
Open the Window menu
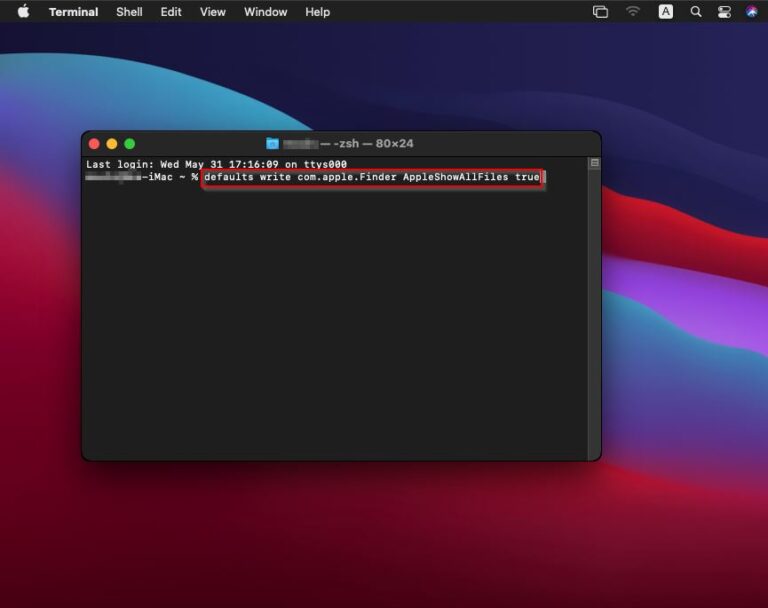pyautogui.click(x=265, y=12)
